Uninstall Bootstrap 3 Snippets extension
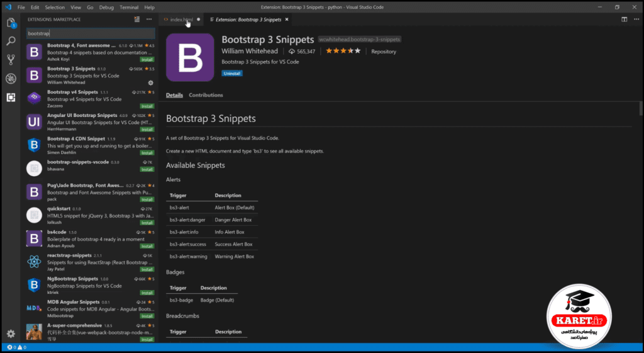Image resolution: width=644 pixels, height=353 pixels. point(232,73)
